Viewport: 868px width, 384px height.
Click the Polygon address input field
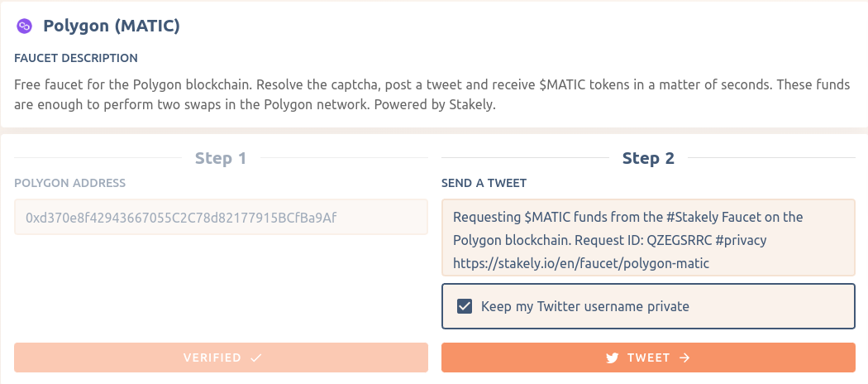tap(221, 218)
